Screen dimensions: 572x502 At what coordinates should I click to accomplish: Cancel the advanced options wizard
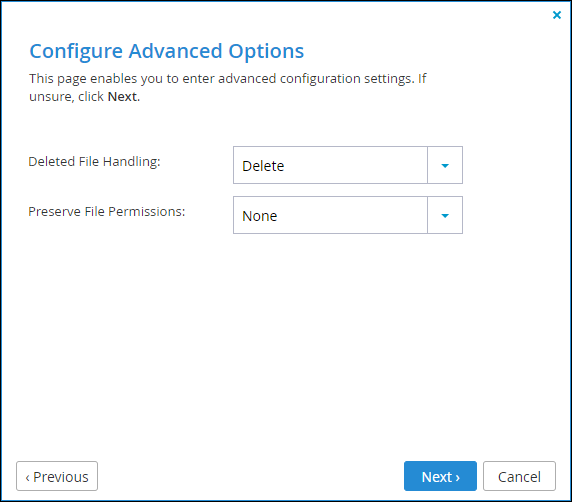[519, 476]
